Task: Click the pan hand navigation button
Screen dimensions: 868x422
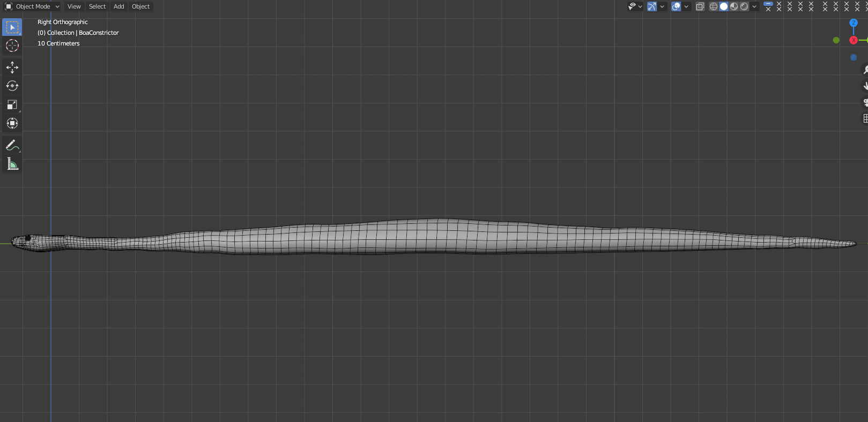Action: 865,86
